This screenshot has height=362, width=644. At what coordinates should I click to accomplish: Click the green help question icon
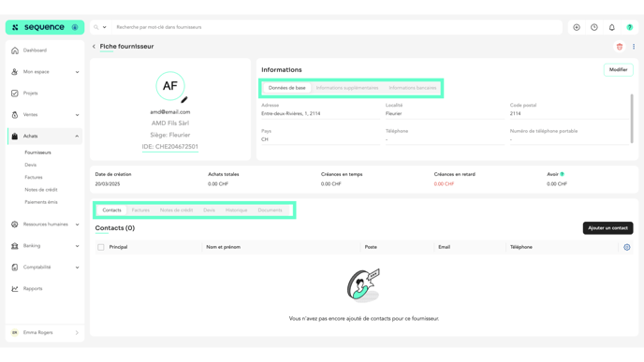630,27
